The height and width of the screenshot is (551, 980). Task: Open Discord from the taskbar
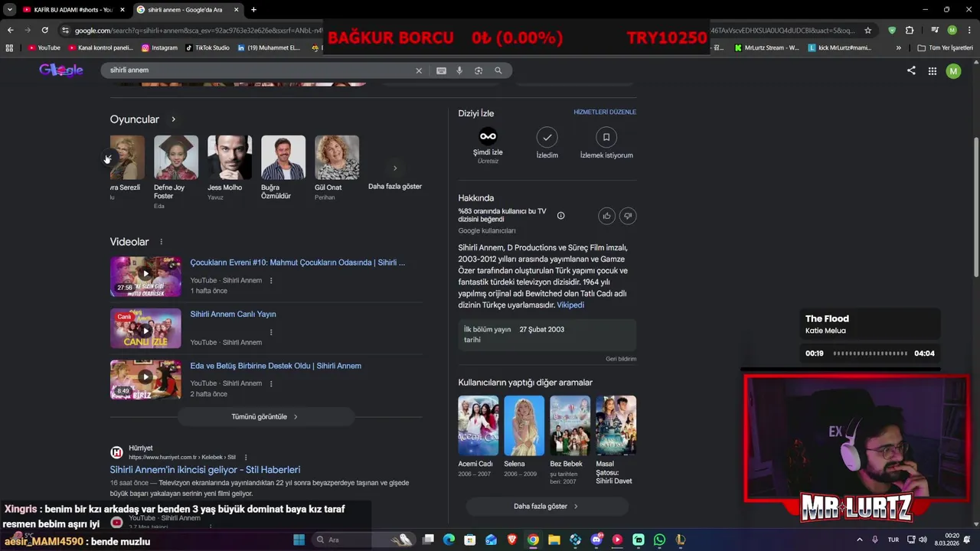pos(596,540)
